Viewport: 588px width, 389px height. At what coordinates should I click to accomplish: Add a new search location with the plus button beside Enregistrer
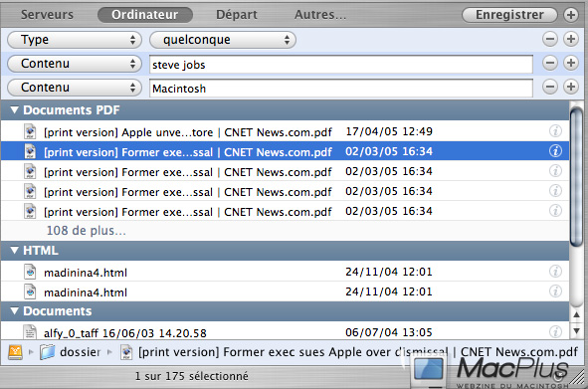coord(571,15)
